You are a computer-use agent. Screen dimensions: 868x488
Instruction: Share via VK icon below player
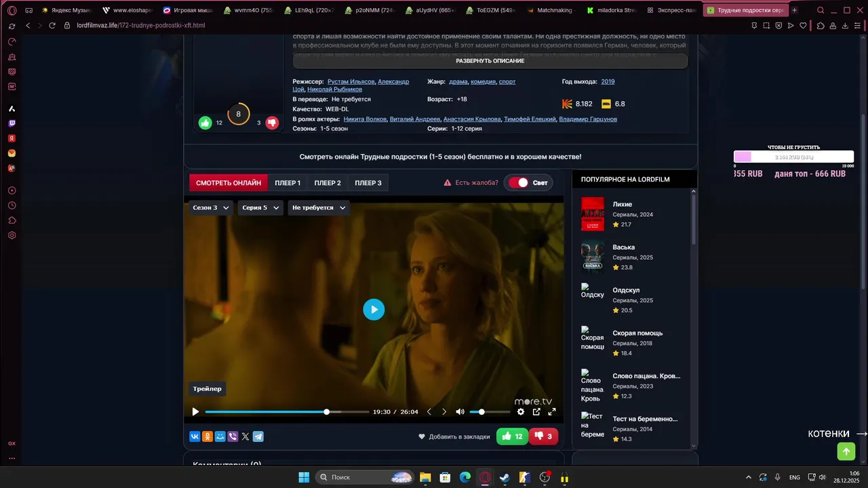195,436
